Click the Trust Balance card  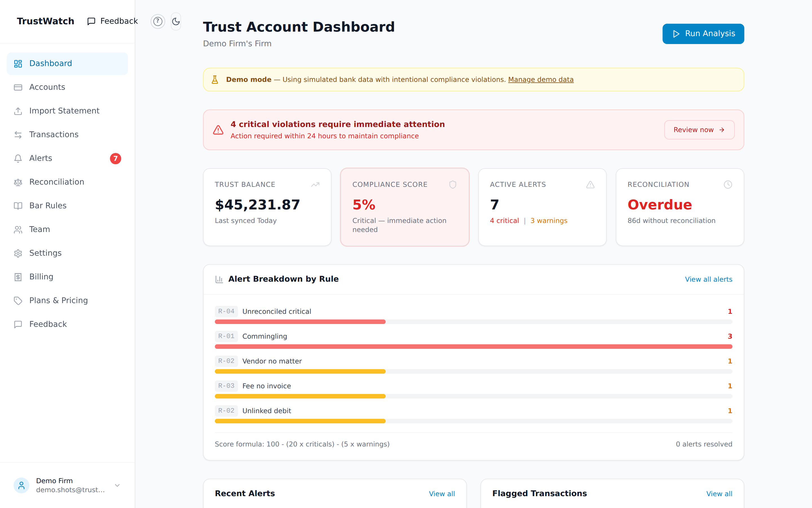coord(267,207)
